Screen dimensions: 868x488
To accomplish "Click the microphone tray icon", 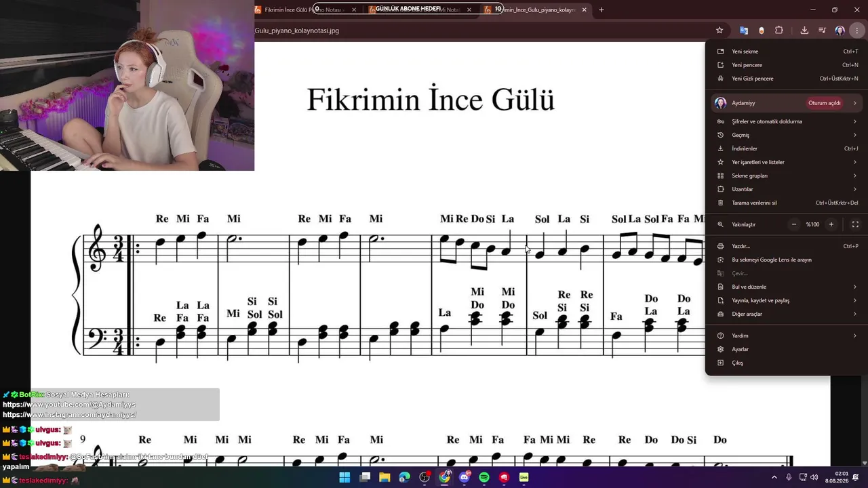I will tap(789, 477).
